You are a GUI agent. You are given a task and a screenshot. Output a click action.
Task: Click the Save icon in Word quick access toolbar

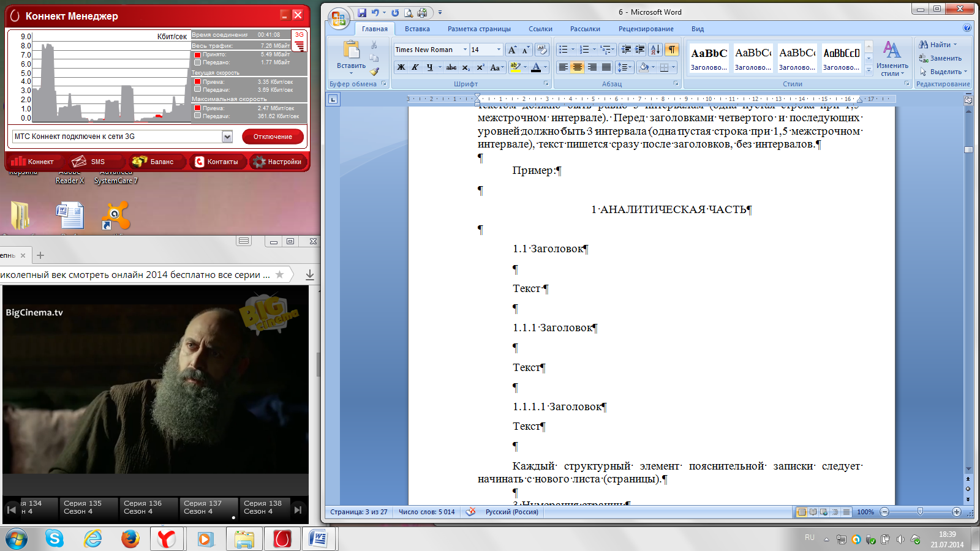tap(362, 12)
